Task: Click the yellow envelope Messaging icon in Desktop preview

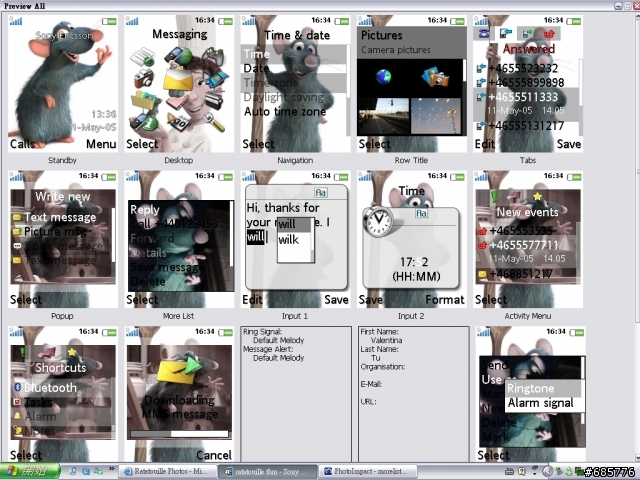Action: (178, 79)
